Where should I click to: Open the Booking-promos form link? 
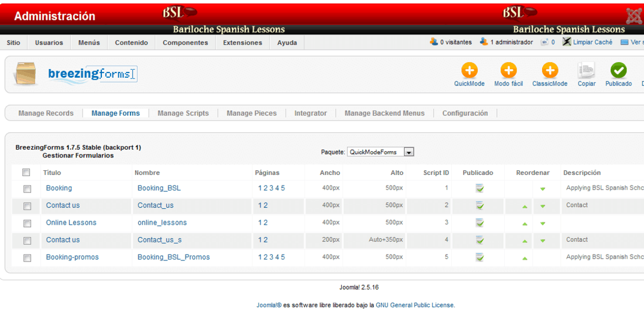(72, 257)
